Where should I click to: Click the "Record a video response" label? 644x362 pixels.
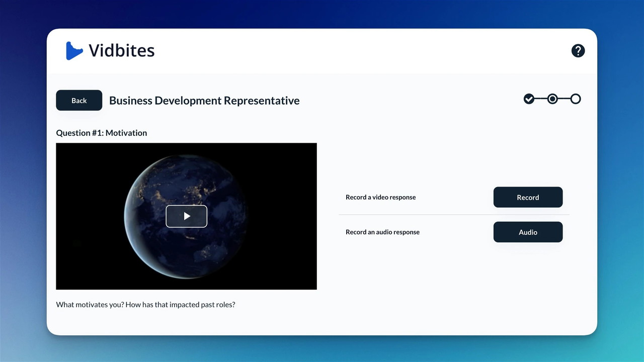(x=380, y=198)
